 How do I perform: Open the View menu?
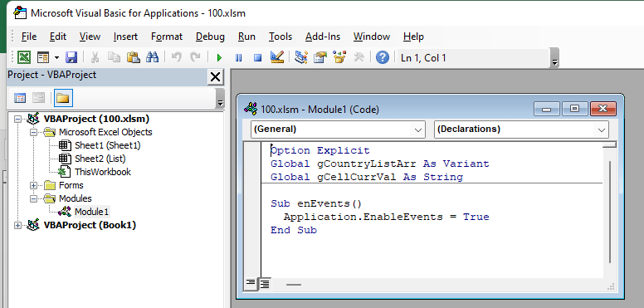[x=90, y=37]
